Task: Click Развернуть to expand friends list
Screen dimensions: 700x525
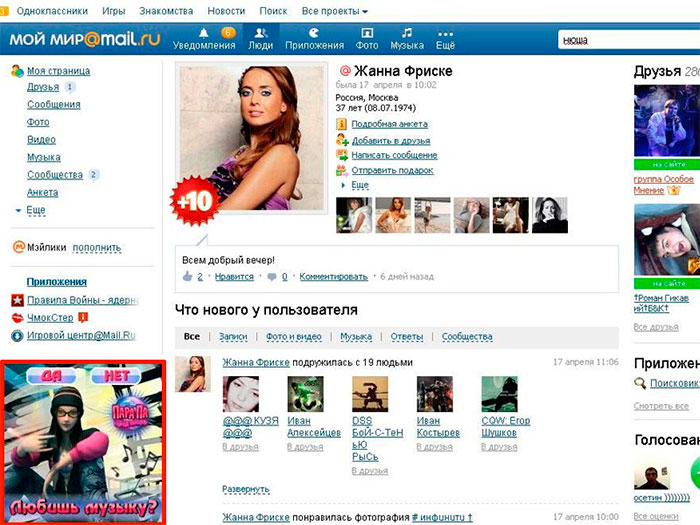Action: click(246, 489)
